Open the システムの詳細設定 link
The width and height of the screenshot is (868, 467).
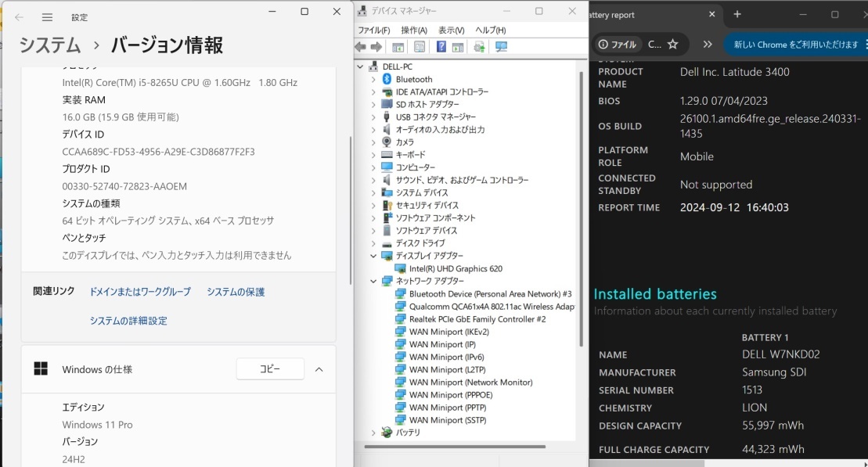[x=128, y=321]
